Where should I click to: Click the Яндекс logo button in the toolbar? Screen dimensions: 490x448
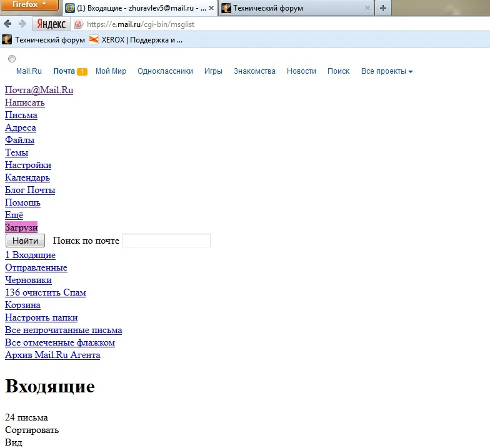[51, 24]
